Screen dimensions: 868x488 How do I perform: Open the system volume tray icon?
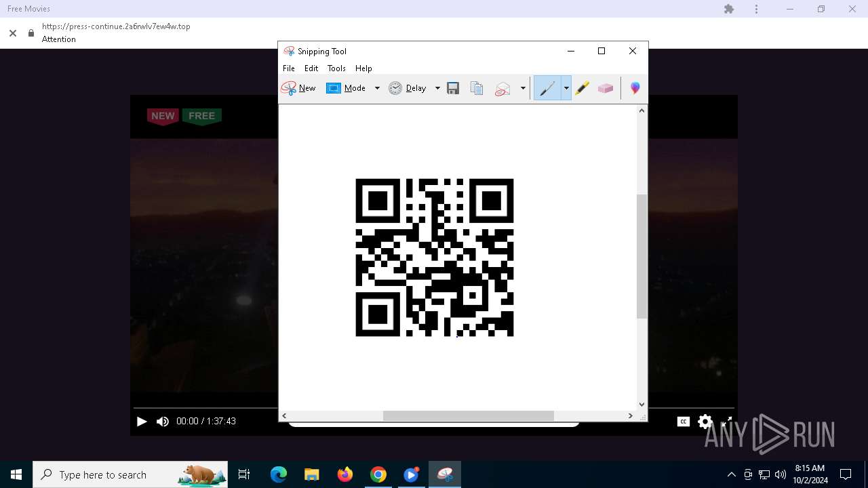[781, 474]
